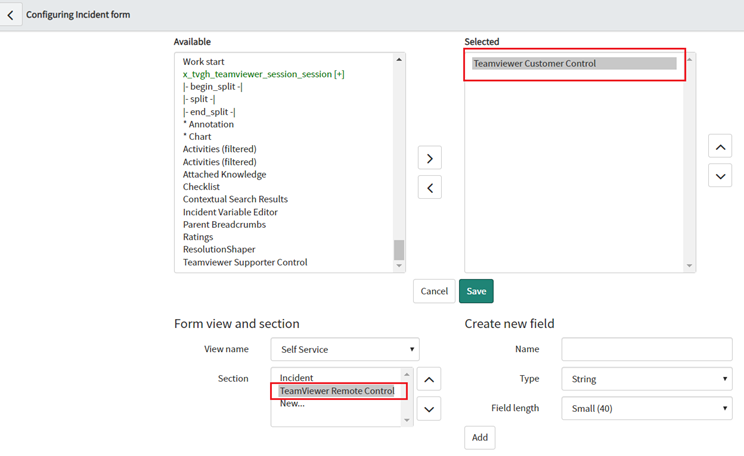Screen dimensions: 744x456
Task: Click Available list scrollbar thumb
Action: pos(399,250)
